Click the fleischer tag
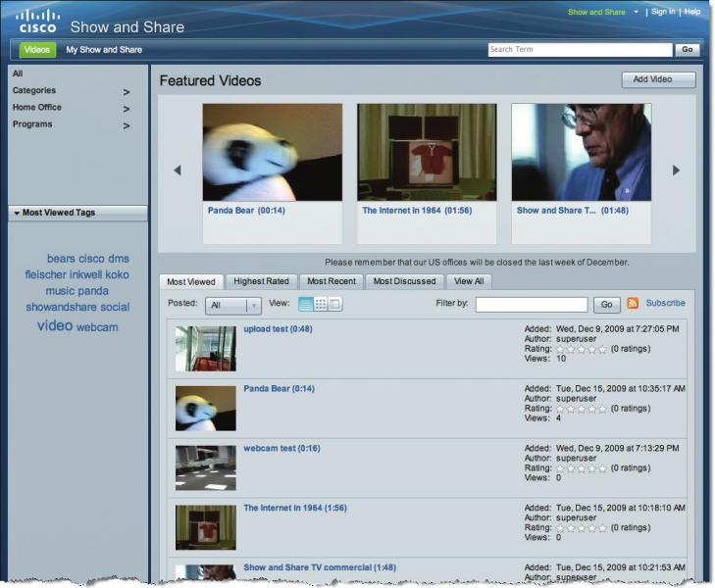The height and width of the screenshot is (588, 715). 45,274
